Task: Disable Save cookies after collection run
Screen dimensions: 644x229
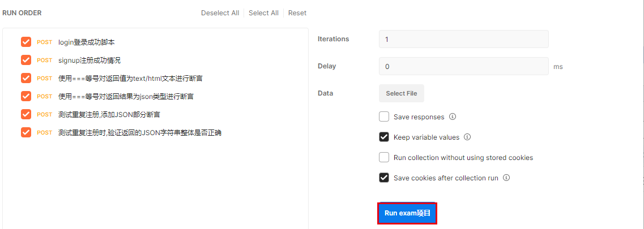Action: click(x=384, y=178)
